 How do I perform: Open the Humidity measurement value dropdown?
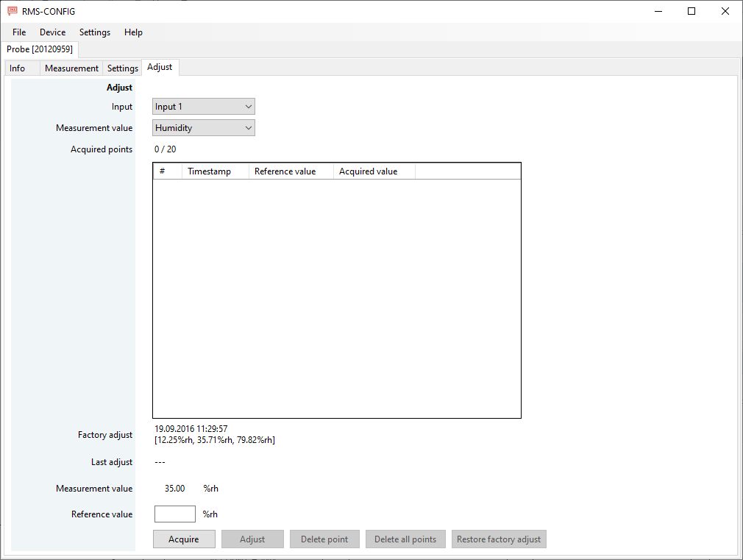tap(204, 128)
